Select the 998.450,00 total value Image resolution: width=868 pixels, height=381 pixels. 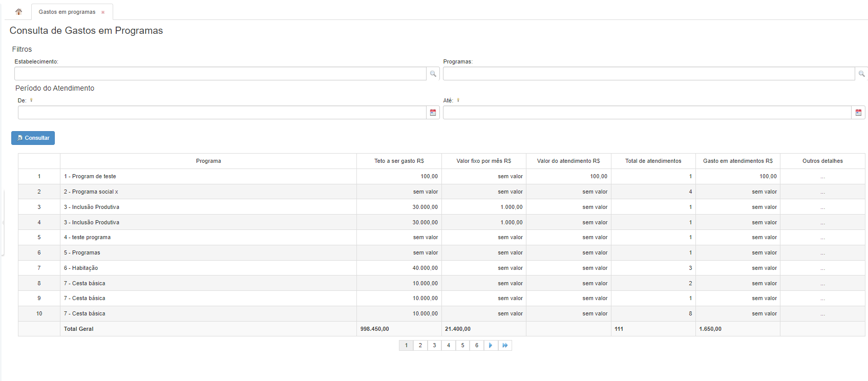pyautogui.click(x=375, y=329)
